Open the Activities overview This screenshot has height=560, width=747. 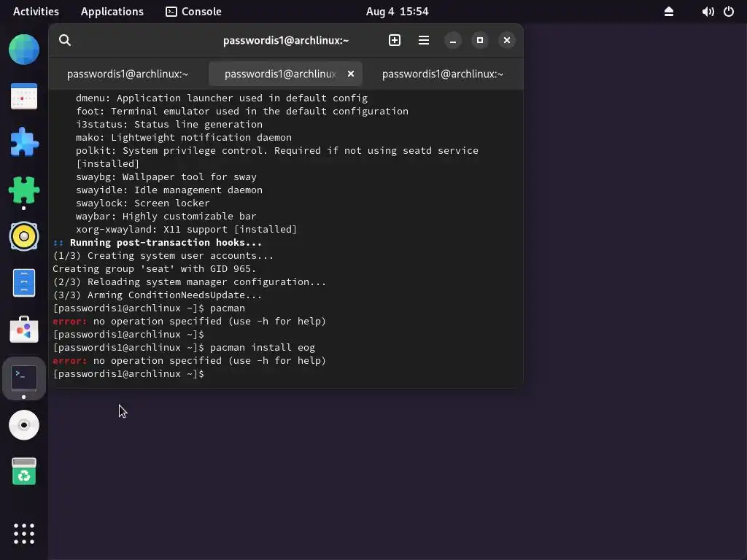(x=36, y=12)
